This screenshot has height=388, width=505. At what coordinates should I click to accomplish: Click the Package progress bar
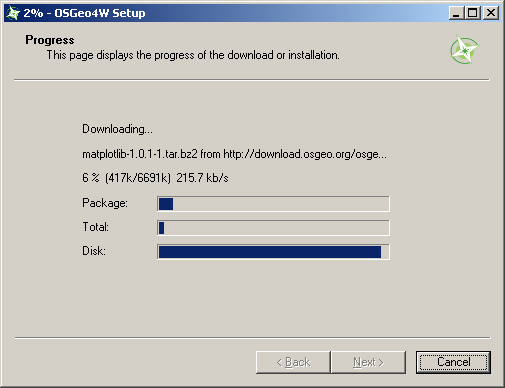pyautogui.click(x=273, y=204)
